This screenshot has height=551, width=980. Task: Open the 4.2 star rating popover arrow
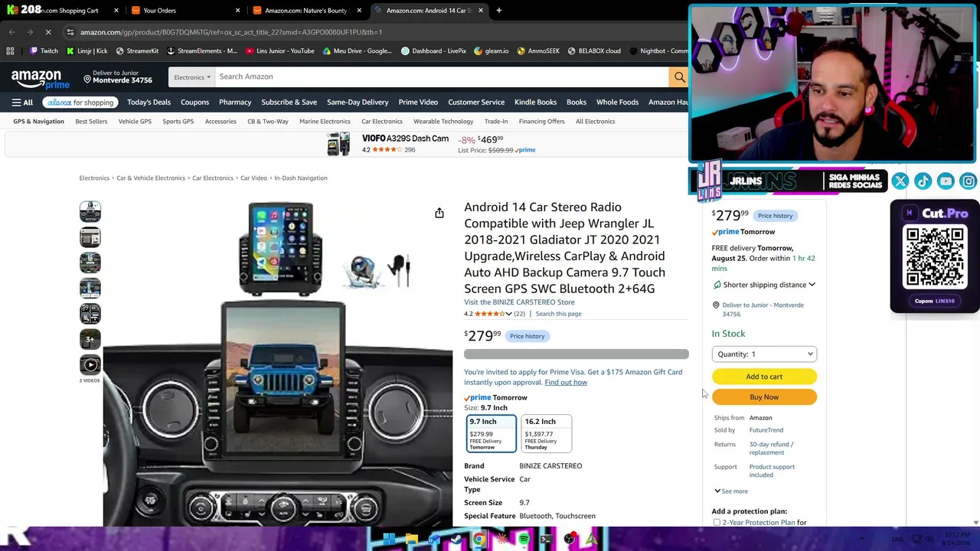(x=508, y=314)
